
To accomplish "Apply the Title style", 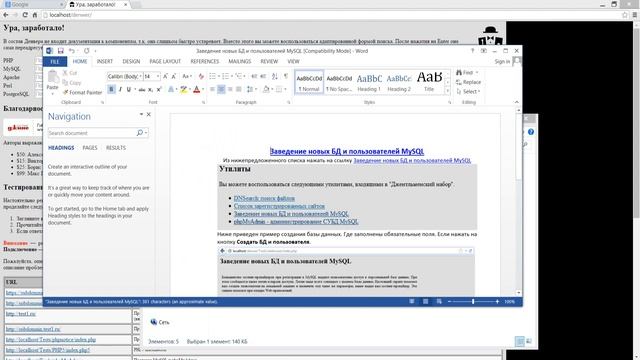I will point(429,82).
